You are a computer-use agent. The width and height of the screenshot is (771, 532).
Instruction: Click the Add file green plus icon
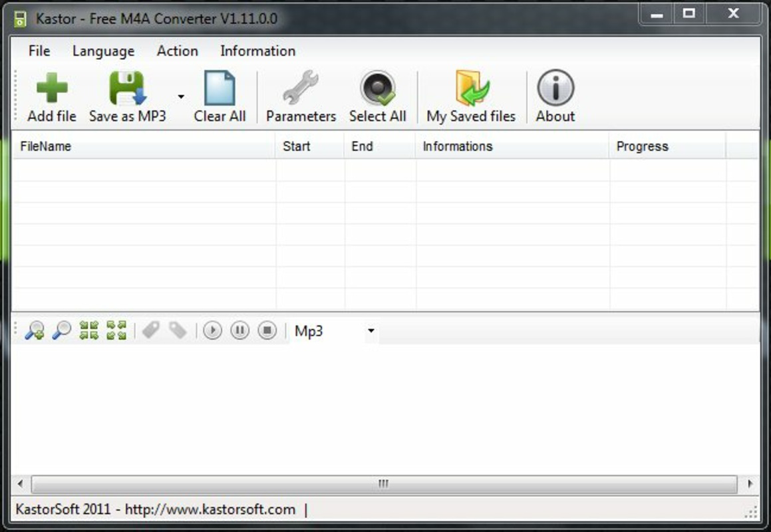click(52, 88)
